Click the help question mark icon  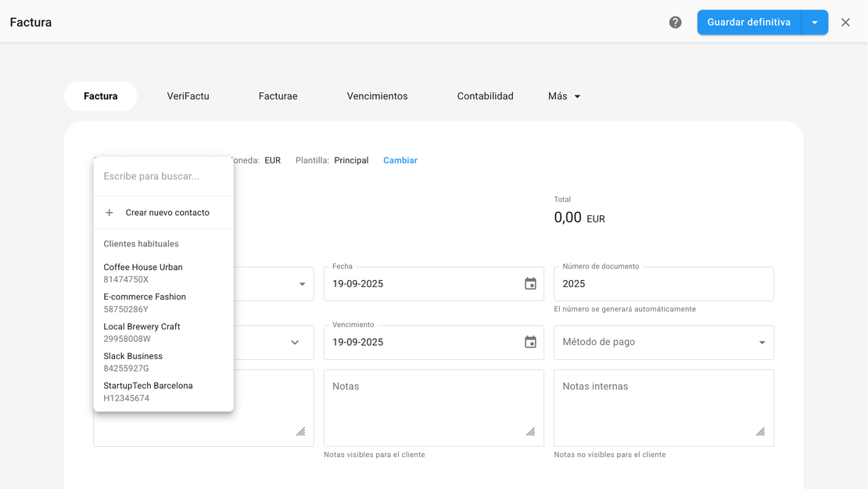point(676,23)
